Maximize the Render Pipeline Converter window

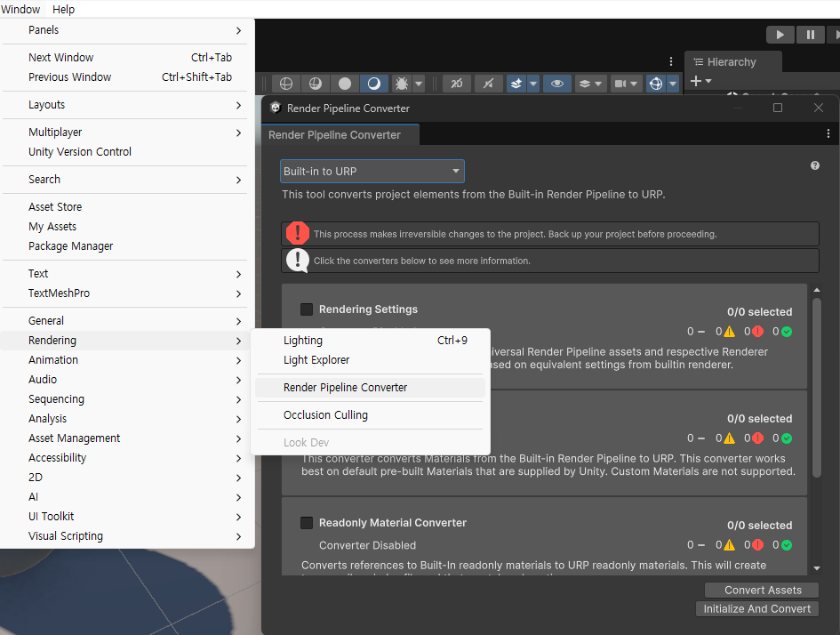tap(777, 108)
